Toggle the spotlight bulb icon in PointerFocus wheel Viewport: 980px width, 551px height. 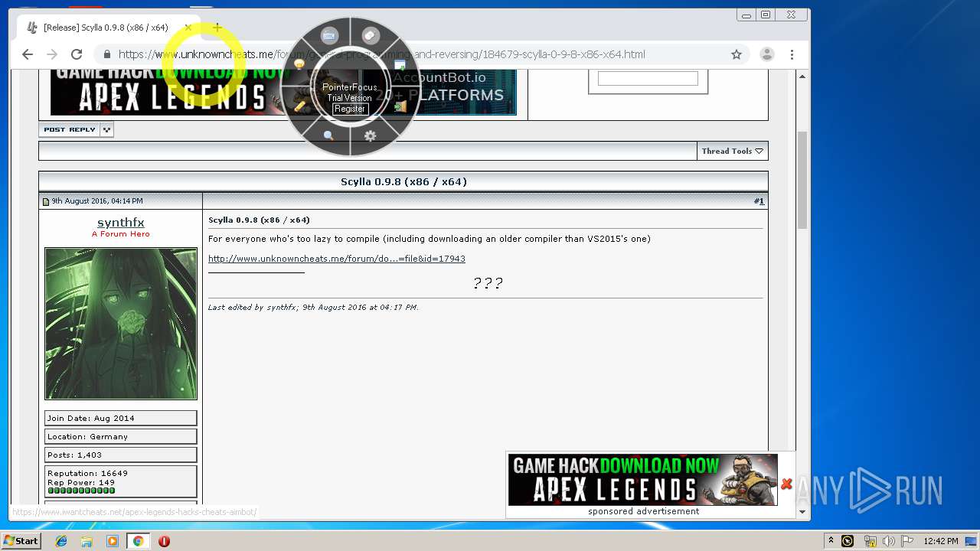pos(299,65)
